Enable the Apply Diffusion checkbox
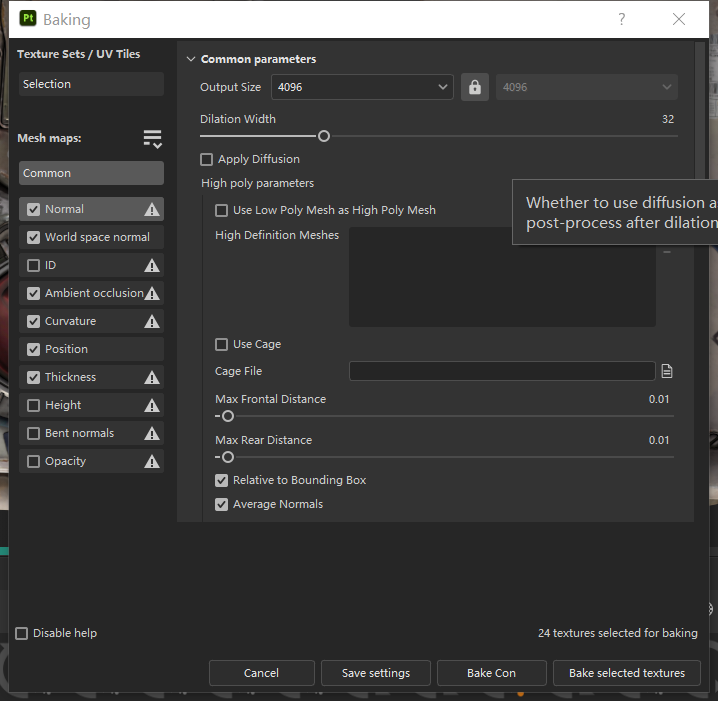The image size is (718, 701). tap(207, 159)
